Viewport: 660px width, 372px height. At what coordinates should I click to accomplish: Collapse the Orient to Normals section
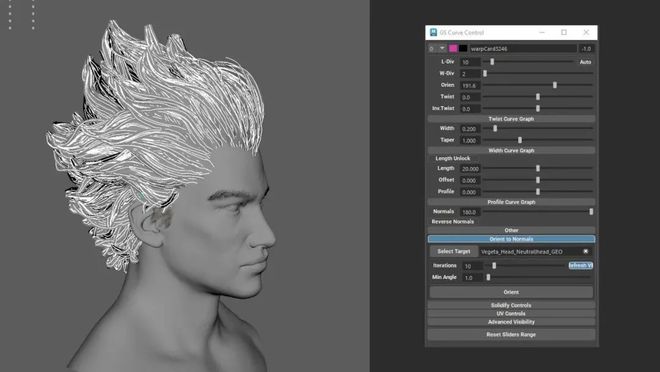[x=511, y=239]
